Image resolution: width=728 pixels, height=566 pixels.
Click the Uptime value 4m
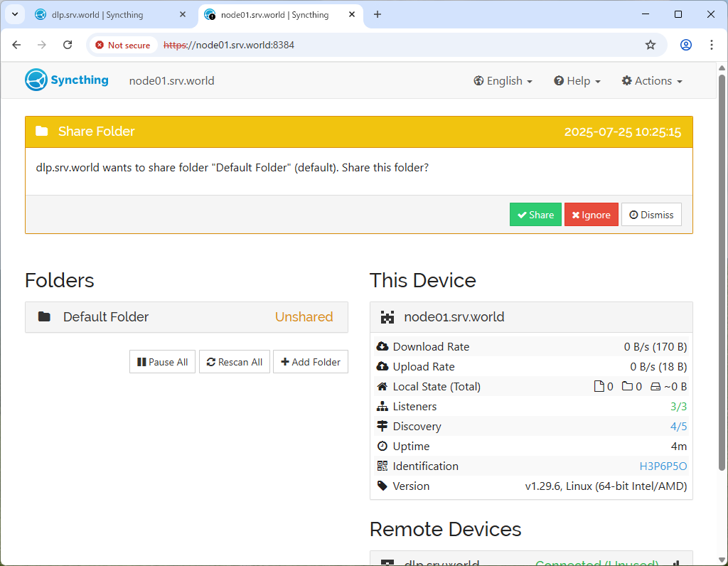(679, 447)
